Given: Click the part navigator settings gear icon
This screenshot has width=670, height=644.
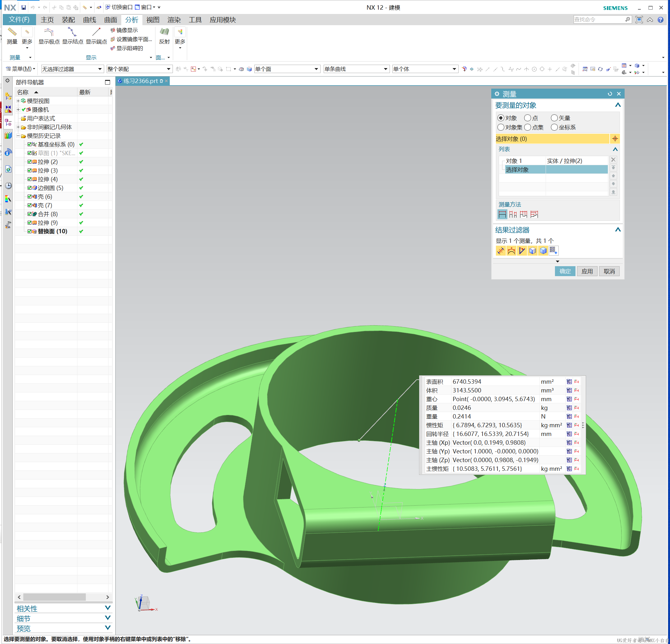Looking at the screenshot, I should [x=7, y=81].
